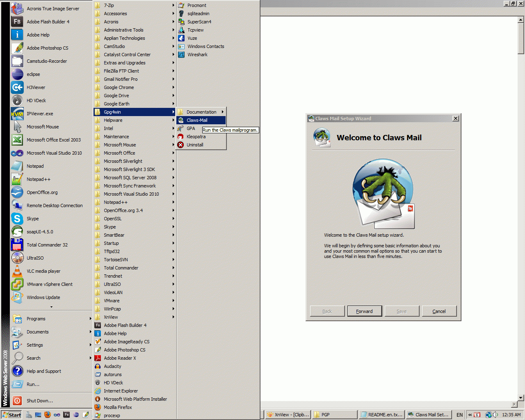525x420 pixels.
Task: Click Firefox icon in the quick launch bar
Action: (48, 415)
